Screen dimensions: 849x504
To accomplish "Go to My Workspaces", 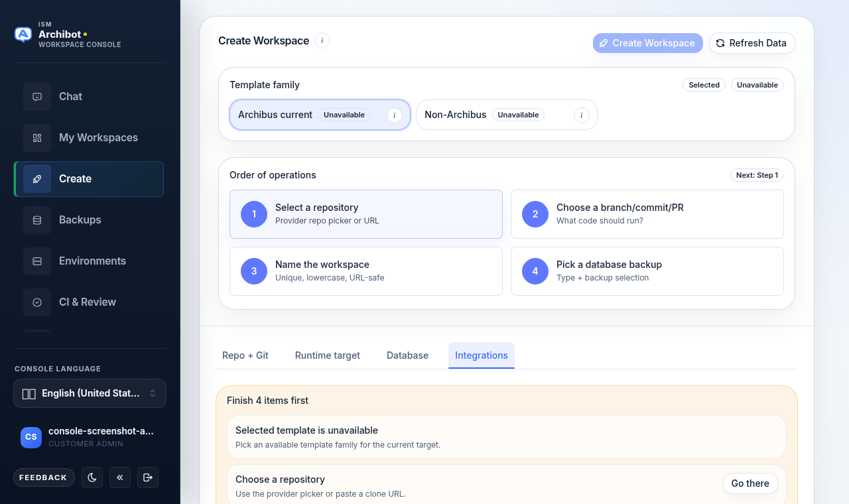I will point(89,137).
